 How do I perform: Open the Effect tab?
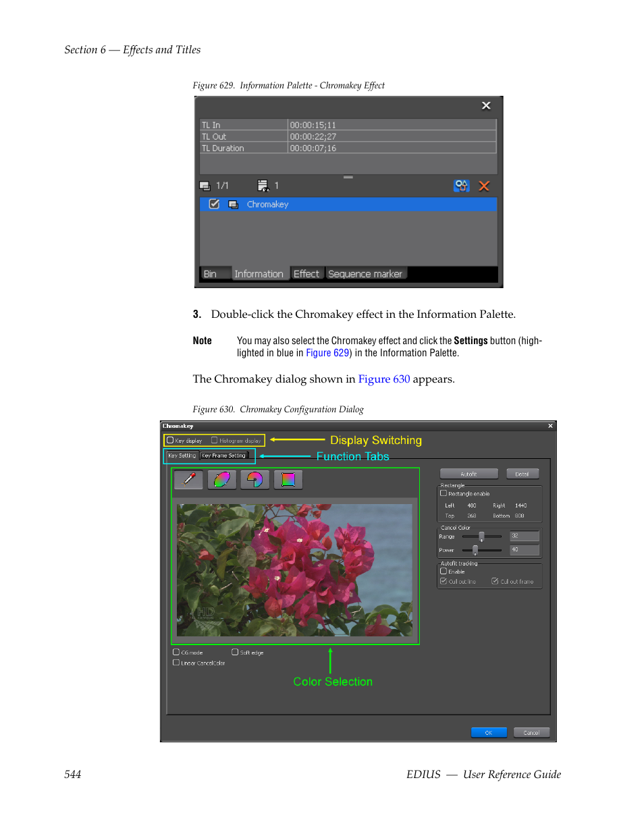tap(306, 274)
